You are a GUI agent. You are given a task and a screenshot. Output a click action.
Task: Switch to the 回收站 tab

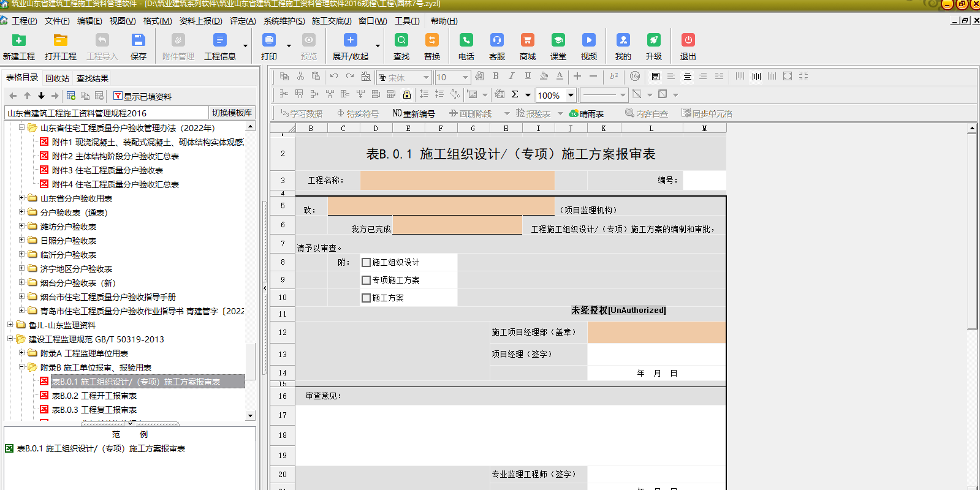[x=57, y=78]
